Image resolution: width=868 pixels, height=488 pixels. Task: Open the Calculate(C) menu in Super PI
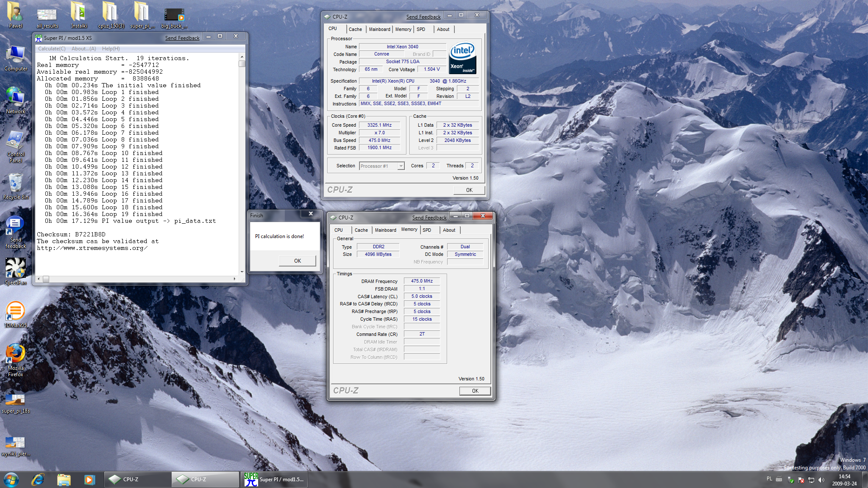coord(52,49)
